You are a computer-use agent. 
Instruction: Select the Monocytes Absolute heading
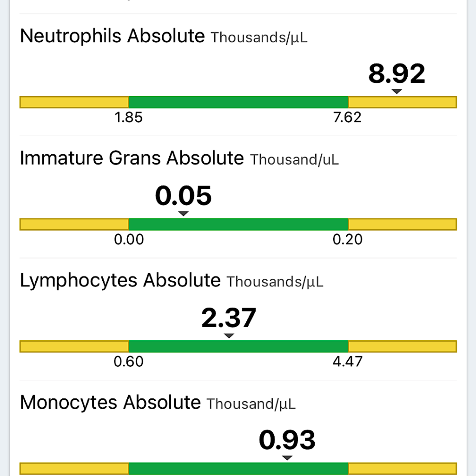coord(110,403)
